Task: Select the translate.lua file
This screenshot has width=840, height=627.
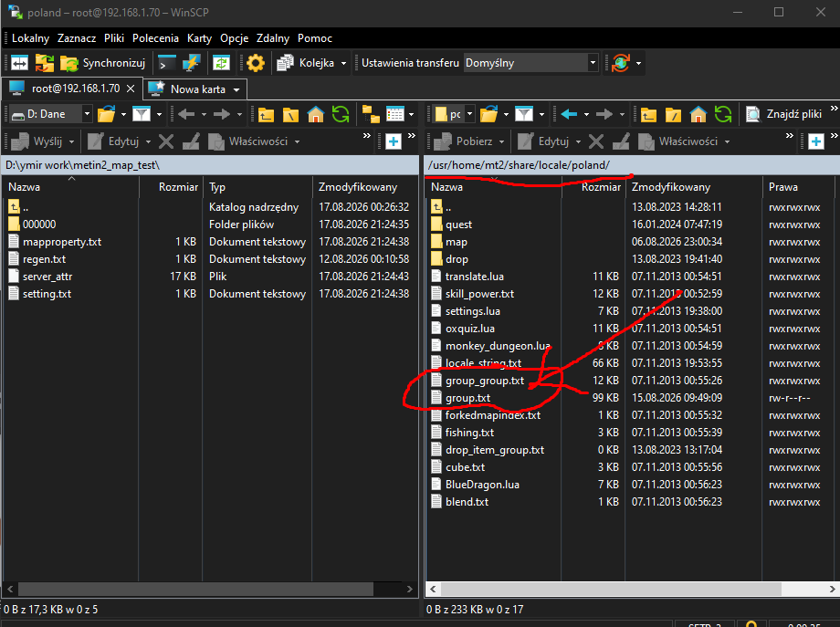Action: [467, 277]
